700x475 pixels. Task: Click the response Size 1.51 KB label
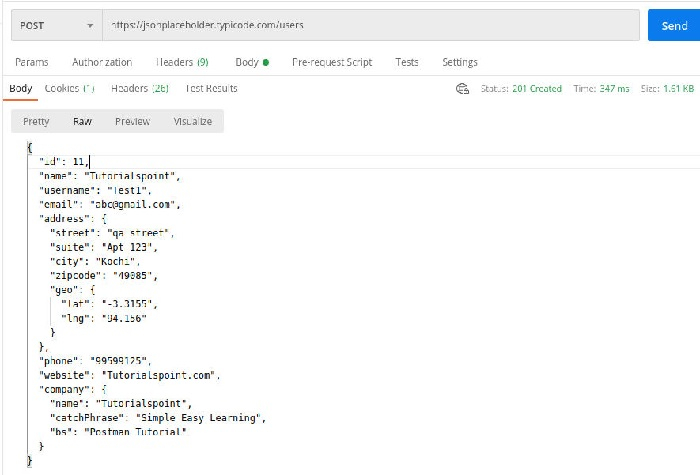point(667,88)
